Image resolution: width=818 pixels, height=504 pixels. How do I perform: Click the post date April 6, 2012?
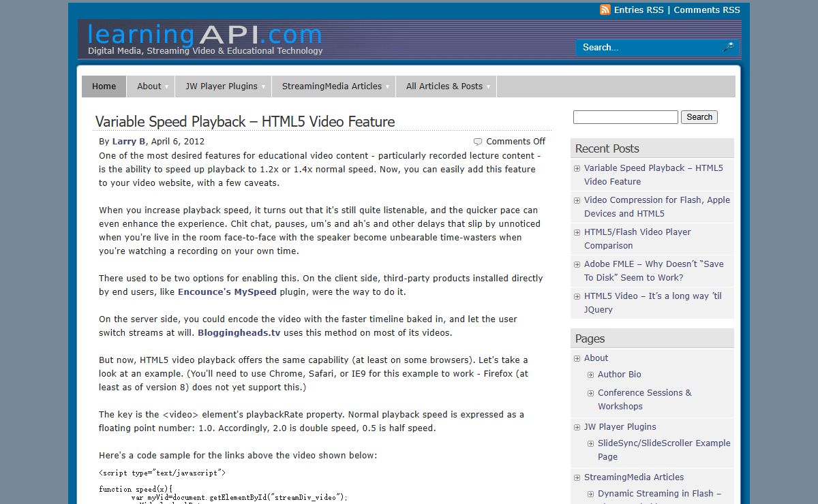[x=178, y=142]
